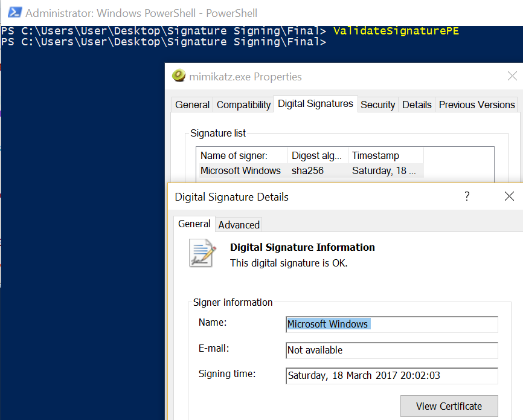Click the Signing time field
The width and height of the screenshot is (523, 420).
click(392, 376)
